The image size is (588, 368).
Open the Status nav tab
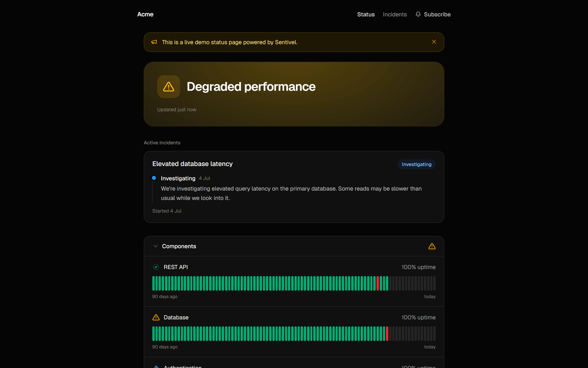coord(366,14)
